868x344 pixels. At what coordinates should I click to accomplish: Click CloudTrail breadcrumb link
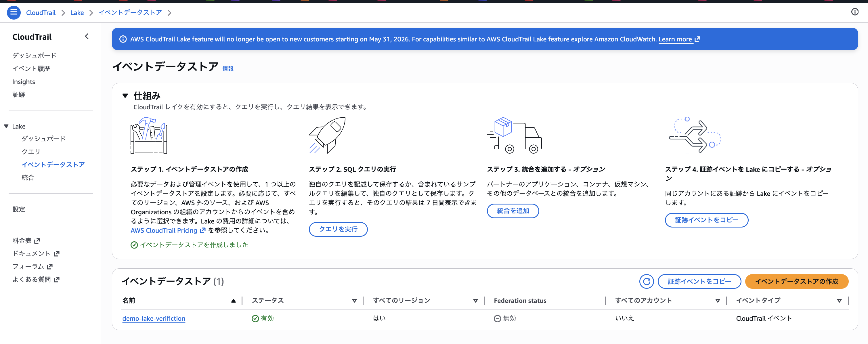click(41, 12)
